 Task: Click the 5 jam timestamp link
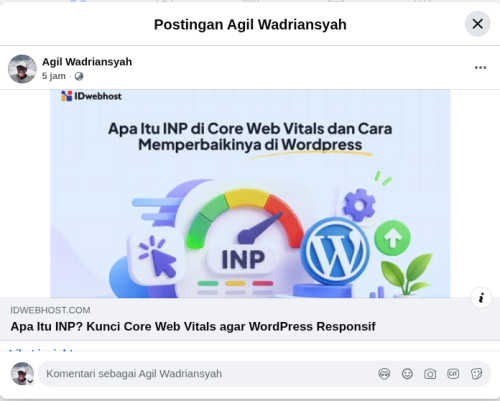click(54, 76)
